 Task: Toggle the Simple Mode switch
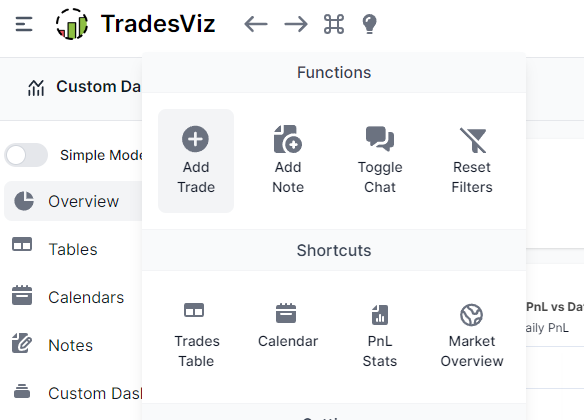[26, 155]
